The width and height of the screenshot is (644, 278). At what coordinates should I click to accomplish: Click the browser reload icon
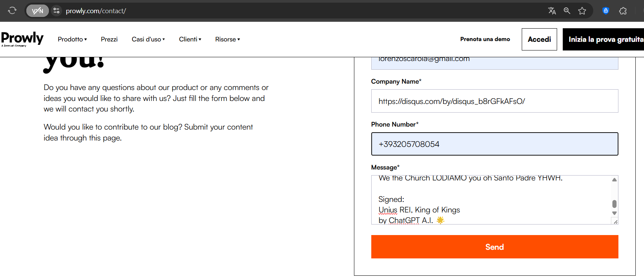[x=12, y=11]
